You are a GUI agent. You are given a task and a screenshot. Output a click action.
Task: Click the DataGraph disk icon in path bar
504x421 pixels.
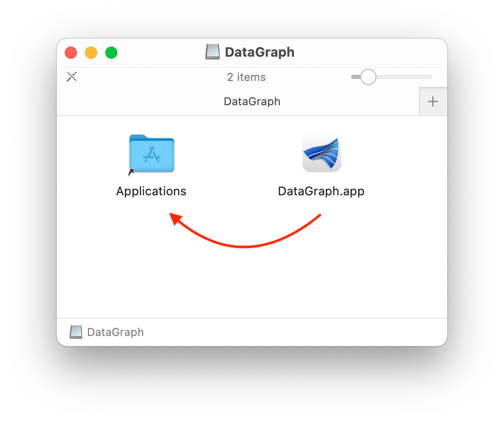coord(76,332)
